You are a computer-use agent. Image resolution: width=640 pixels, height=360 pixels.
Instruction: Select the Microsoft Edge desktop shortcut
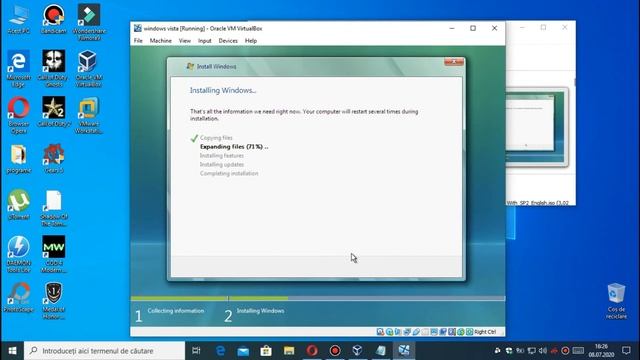18,69
